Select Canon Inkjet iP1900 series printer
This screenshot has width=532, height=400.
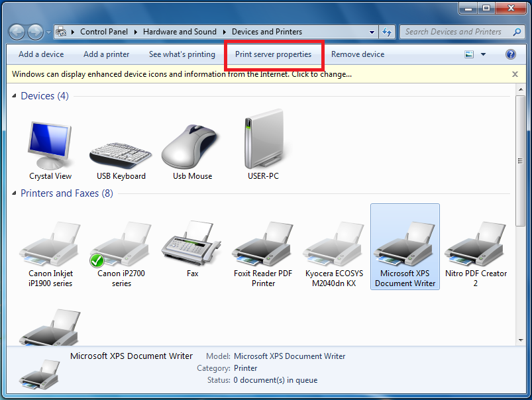coord(50,254)
